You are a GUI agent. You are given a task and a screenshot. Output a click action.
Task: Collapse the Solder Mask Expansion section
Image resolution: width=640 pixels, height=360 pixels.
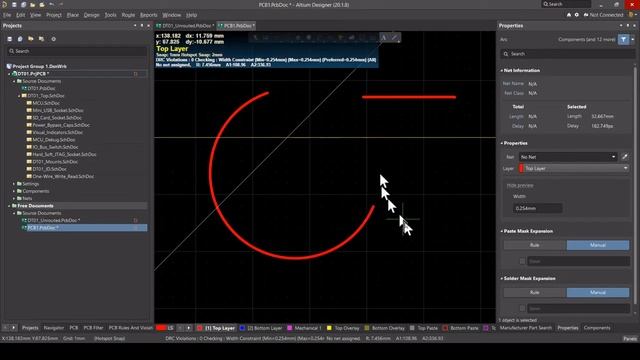[502, 278]
